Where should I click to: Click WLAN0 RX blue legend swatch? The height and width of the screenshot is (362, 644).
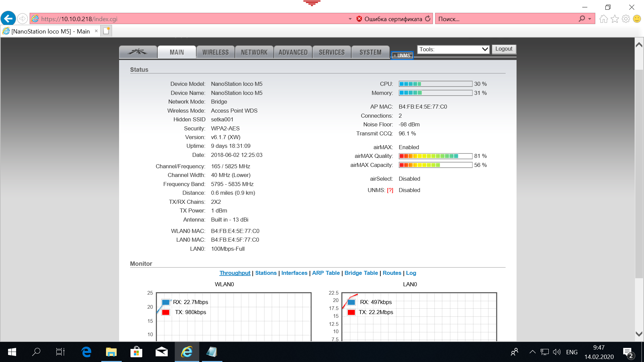(166, 302)
